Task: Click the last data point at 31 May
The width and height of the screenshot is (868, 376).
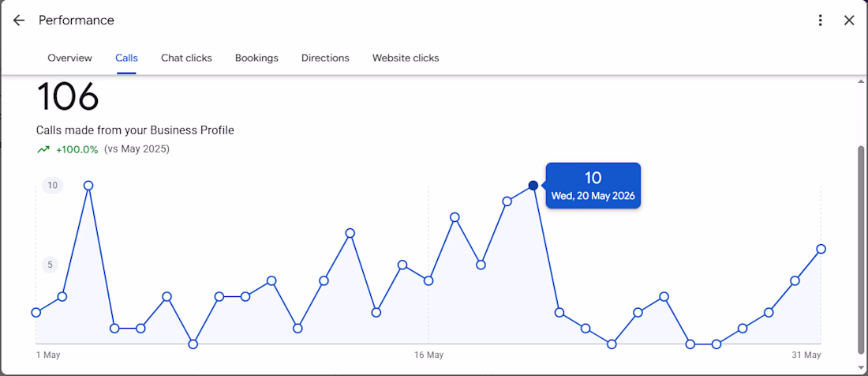Action: (x=821, y=249)
